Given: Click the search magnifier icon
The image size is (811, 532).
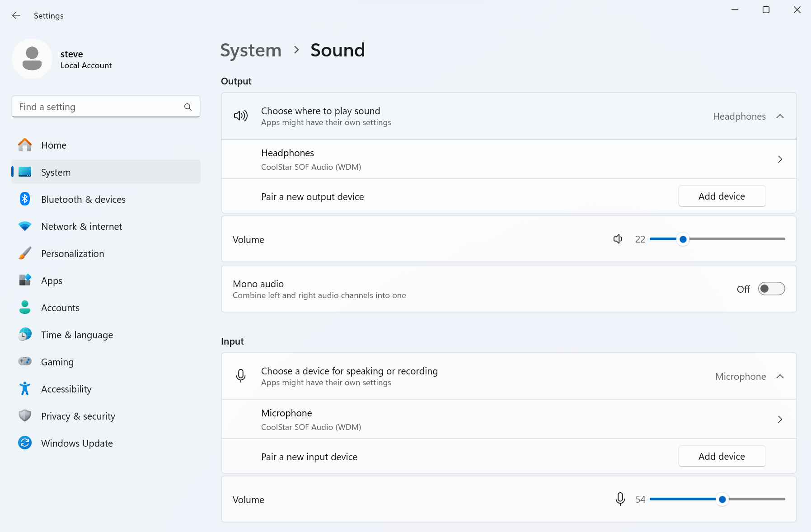Looking at the screenshot, I should pos(188,107).
